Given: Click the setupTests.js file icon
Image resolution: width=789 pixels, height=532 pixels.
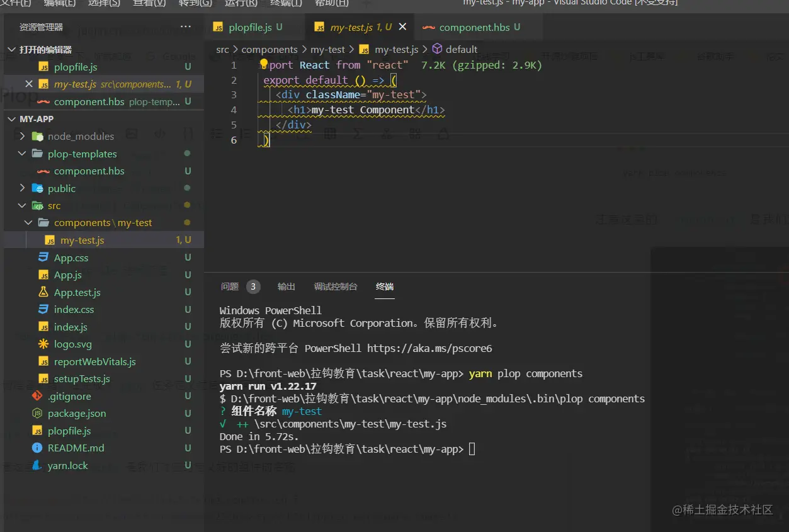Looking at the screenshot, I should coord(43,378).
